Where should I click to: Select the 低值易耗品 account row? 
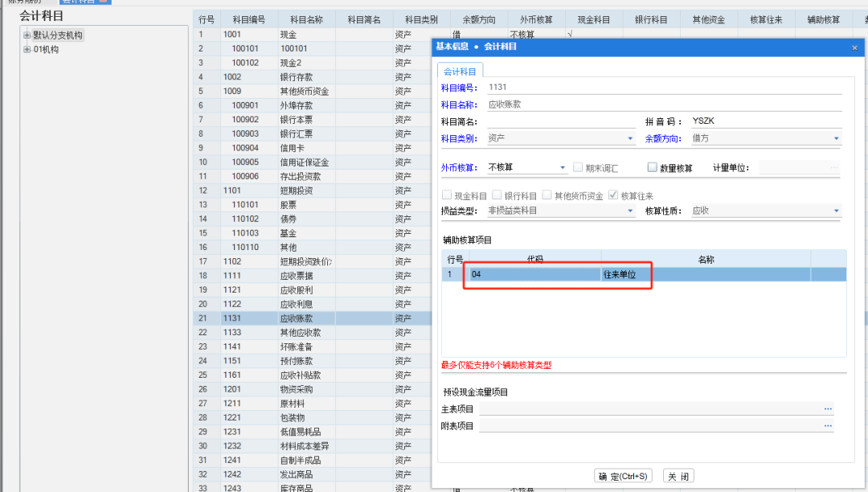313,432
